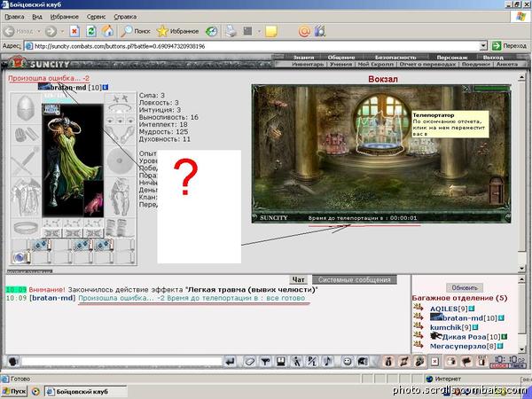Viewport: 532px width, 399px height.
Task: Click the send message arrow icon
Action: pyautogui.click(x=231, y=362)
